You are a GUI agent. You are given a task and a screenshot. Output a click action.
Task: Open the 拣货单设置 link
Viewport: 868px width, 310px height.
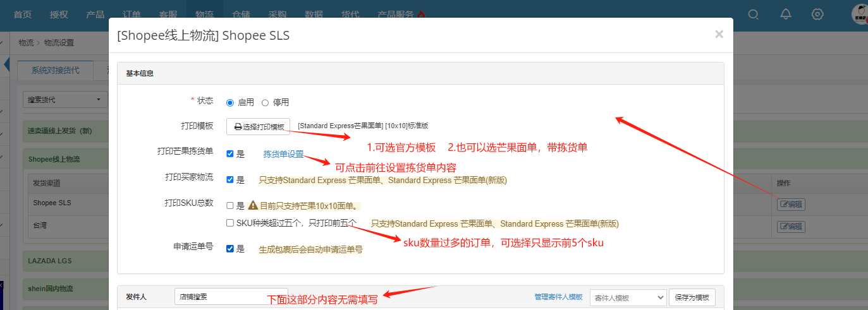pyautogui.click(x=283, y=154)
